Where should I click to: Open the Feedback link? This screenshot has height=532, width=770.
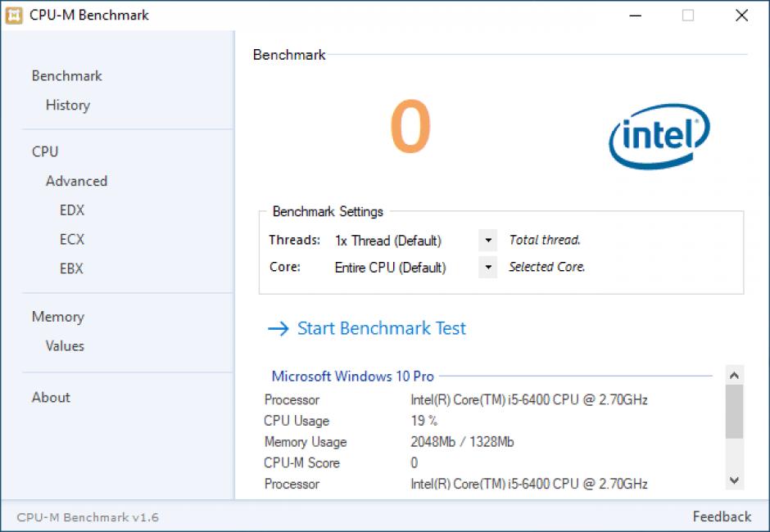click(722, 516)
